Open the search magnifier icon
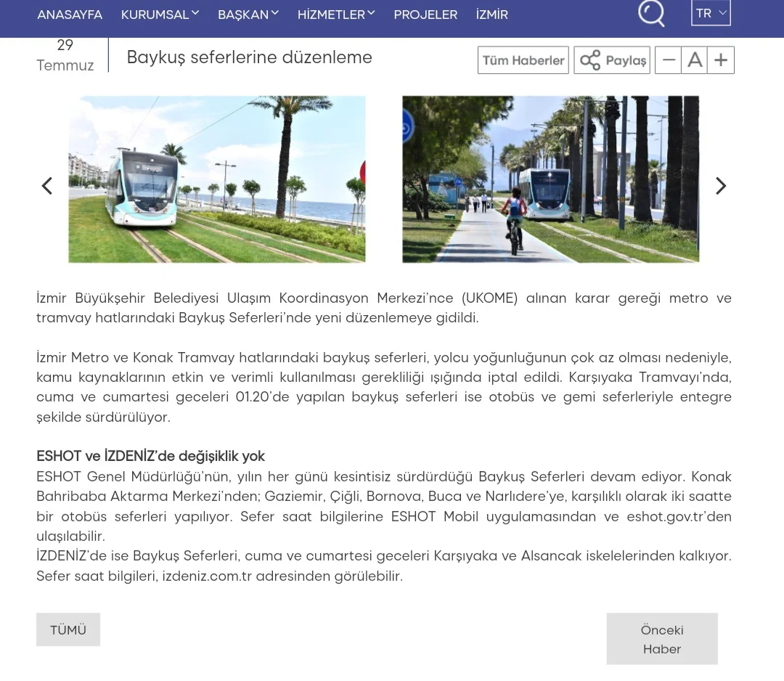 (651, 13)
